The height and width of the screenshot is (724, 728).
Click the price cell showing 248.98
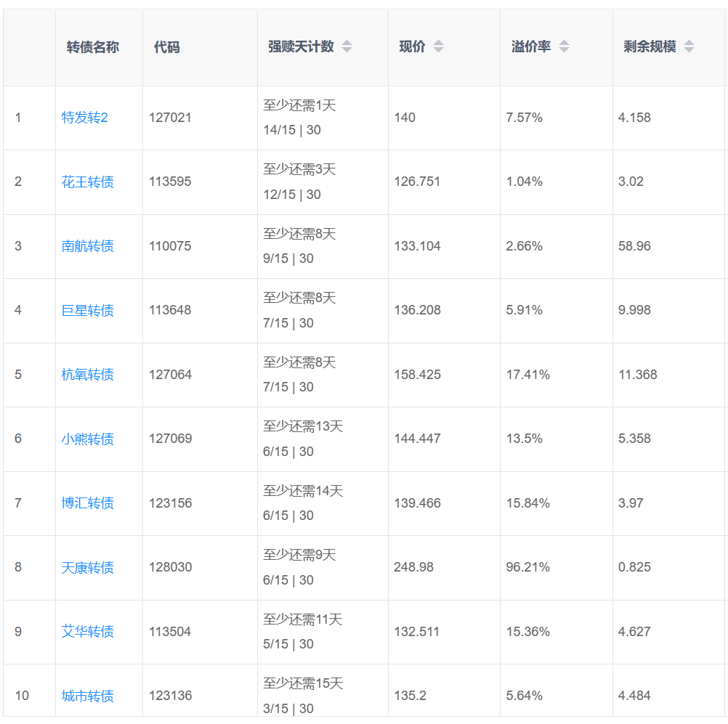[413, 568]
